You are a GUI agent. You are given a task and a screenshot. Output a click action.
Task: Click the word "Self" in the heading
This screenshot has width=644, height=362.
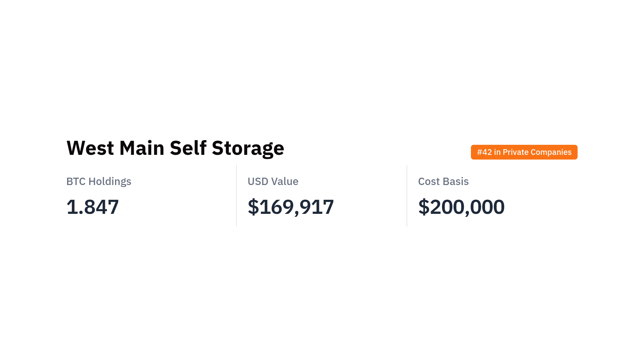click(x=188, y=148)
